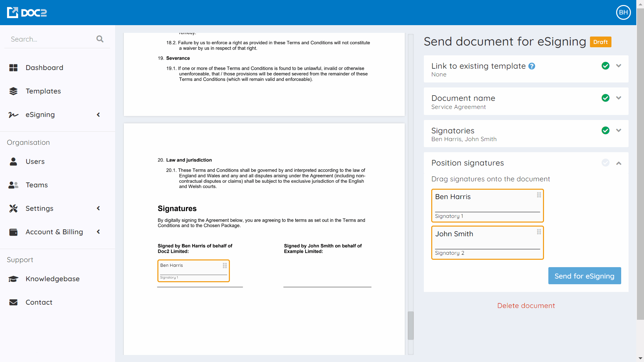Open the BH user avatar menu
This screenshot has width=644, height=362.
(x=623, y=12)
